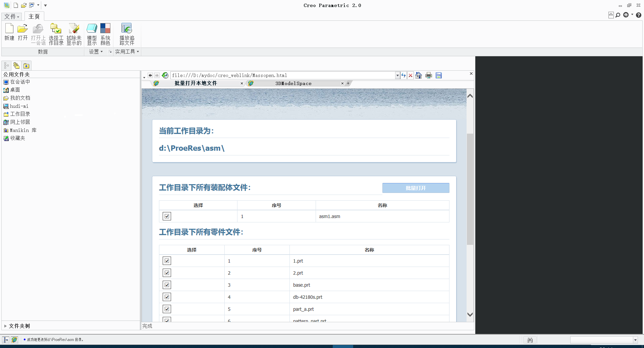644x348 pixels.
Task: Click the browser forward arrow
Action: 157,75
